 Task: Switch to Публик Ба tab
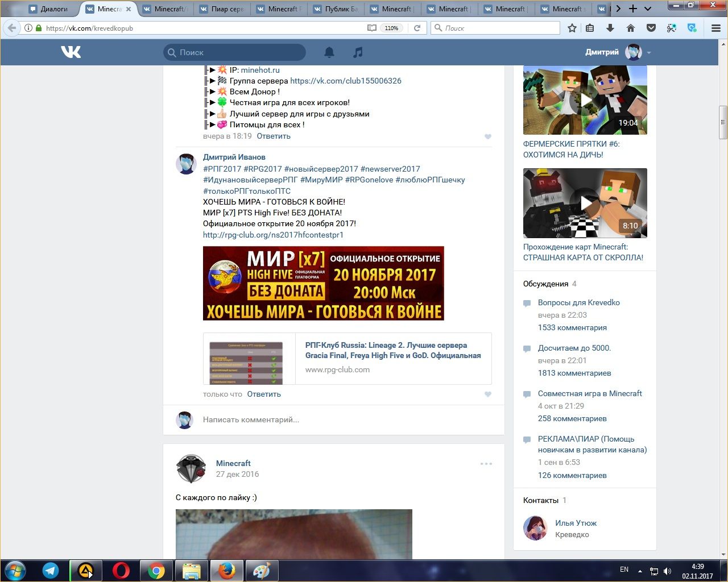[x=336, y=9]
